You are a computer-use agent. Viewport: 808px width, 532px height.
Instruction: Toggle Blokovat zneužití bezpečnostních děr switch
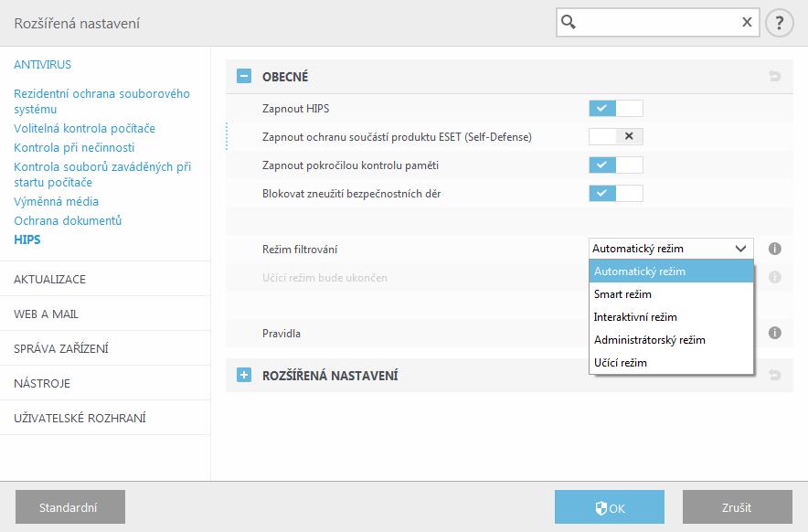[x=616, y=193]
